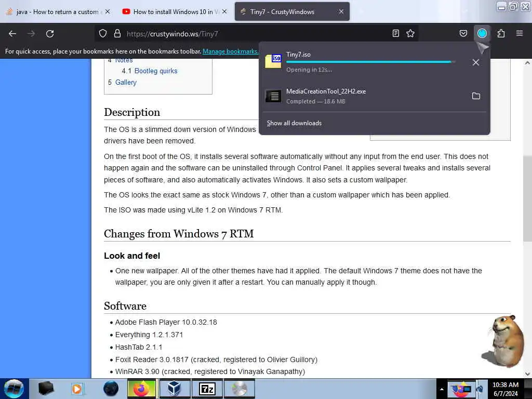Click Show all downloads
532x399 pixels.
point(294,123)
